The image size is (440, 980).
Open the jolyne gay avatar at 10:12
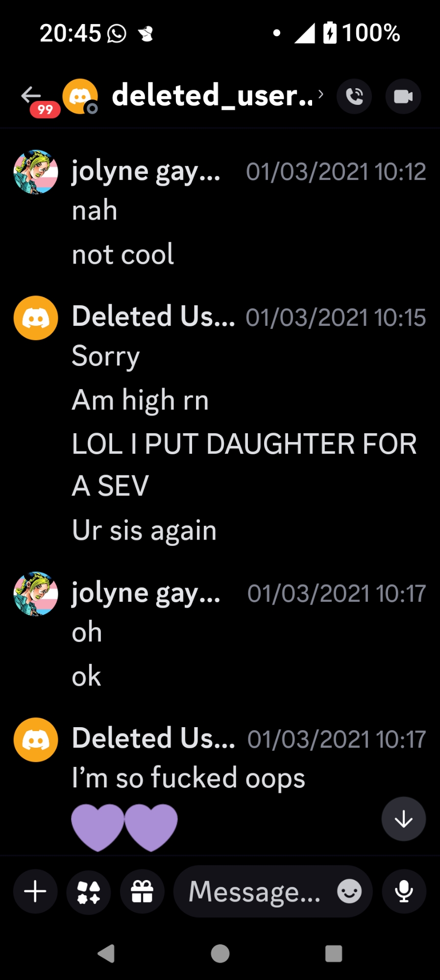pyautogui.click(x=36, y=172)
